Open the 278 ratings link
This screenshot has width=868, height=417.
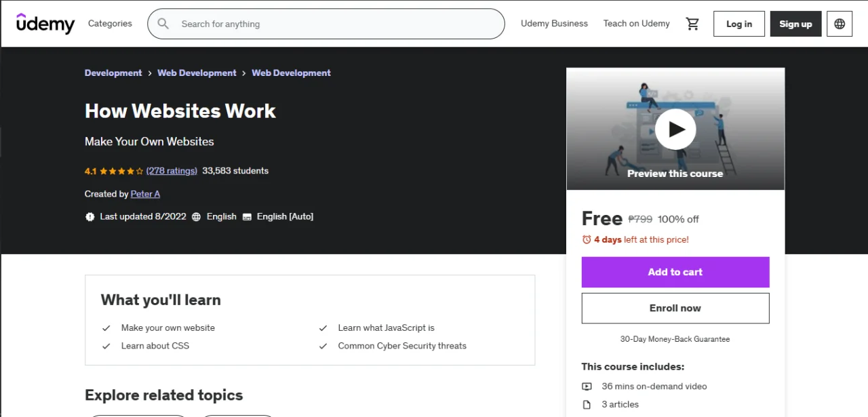click(x=172, y=171)
